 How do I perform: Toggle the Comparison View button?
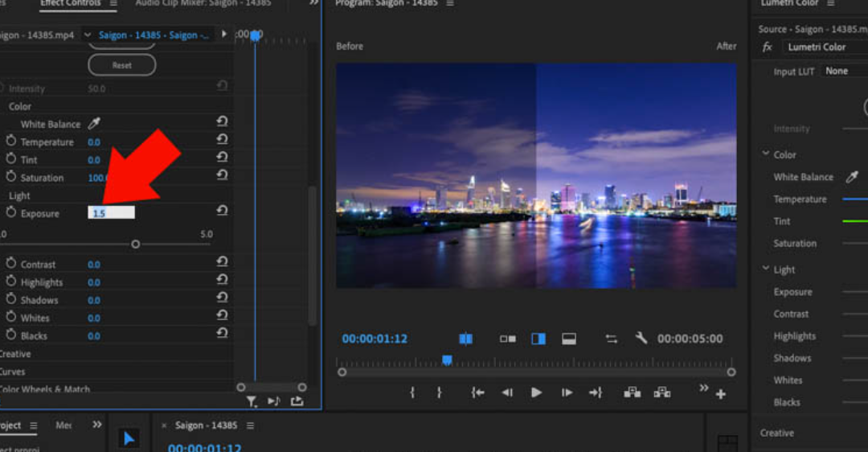[466, 339]
